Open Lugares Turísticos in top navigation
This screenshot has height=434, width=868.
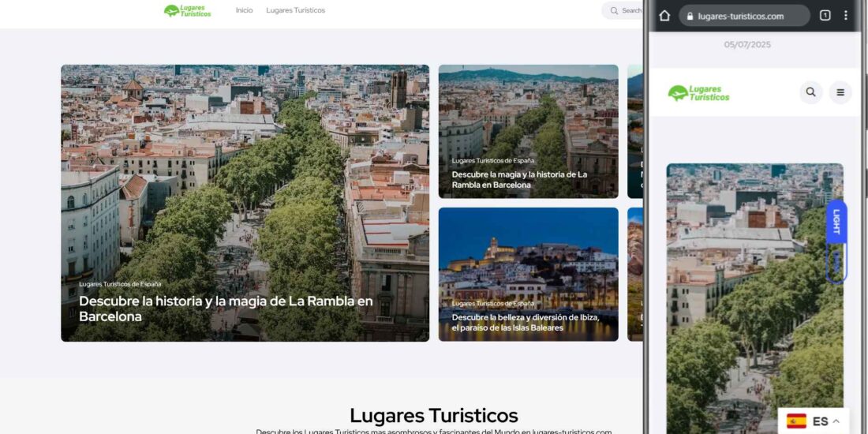[296, 10]
